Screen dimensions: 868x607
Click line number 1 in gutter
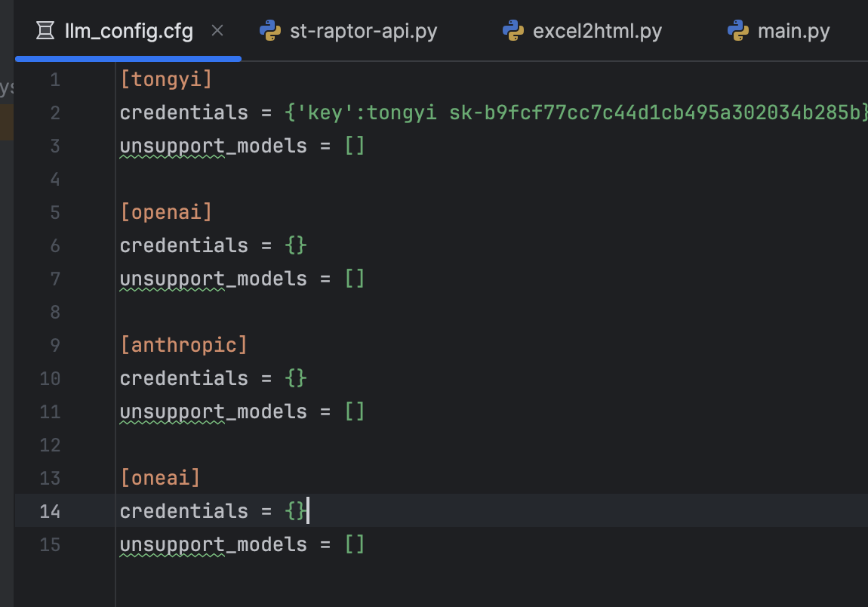[x=55, y=80]
